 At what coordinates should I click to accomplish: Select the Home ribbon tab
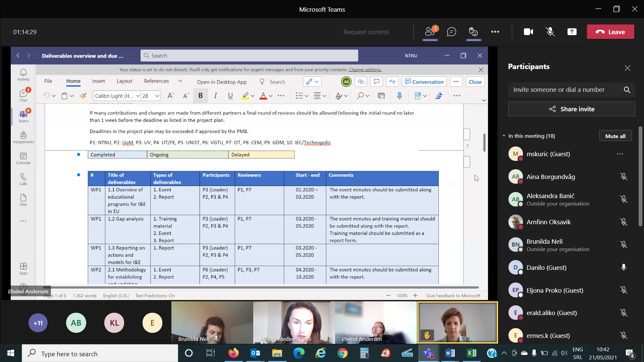[73, 81]
